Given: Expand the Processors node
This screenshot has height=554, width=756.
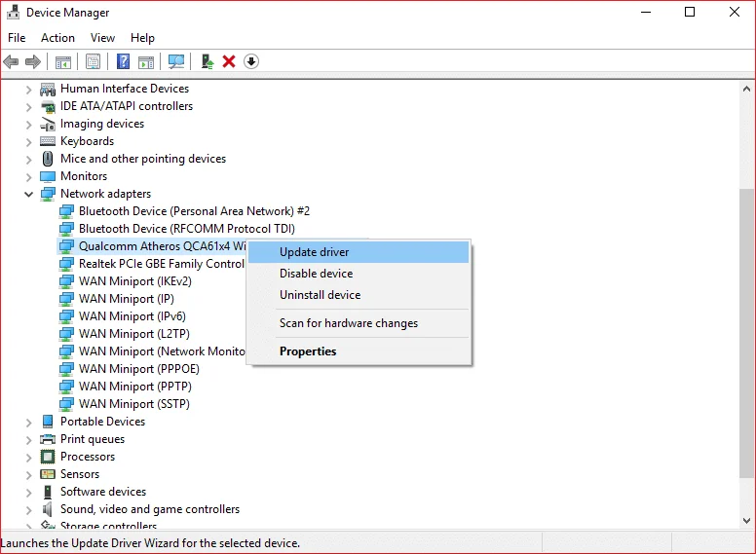Looking at the screenshot, I should (x=29, y=458).
